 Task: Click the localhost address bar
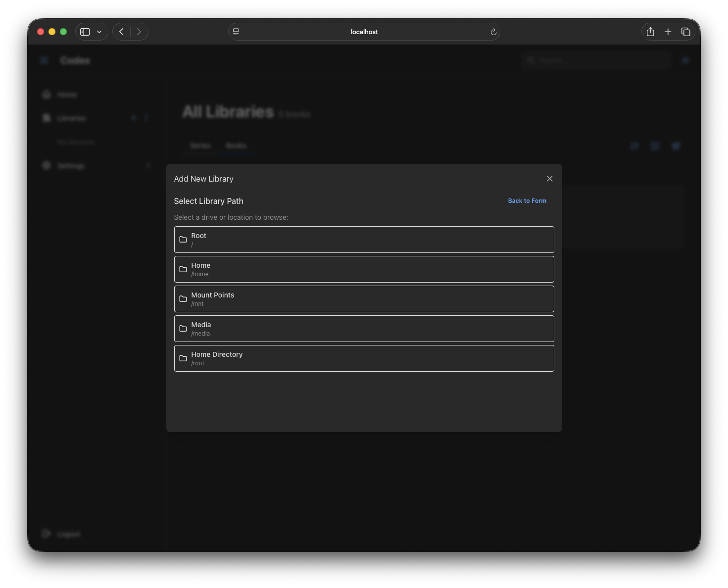tap(364, 31)
